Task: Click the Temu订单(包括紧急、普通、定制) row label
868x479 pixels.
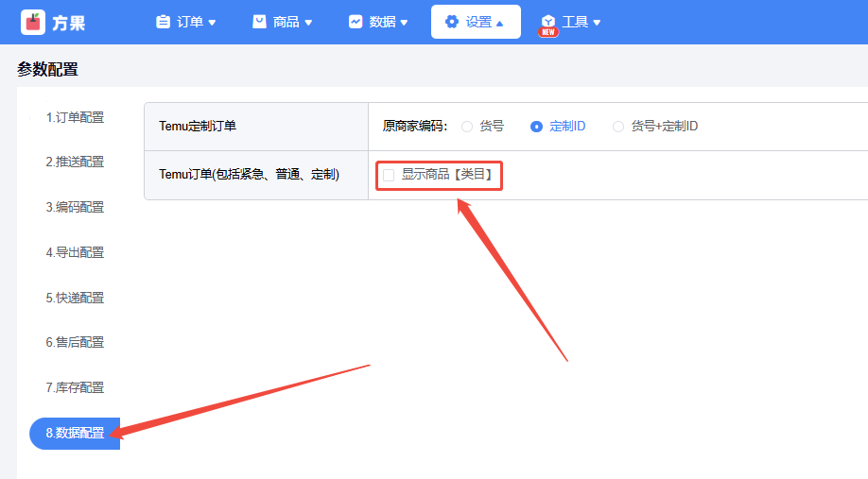Action: coord(249,175)
